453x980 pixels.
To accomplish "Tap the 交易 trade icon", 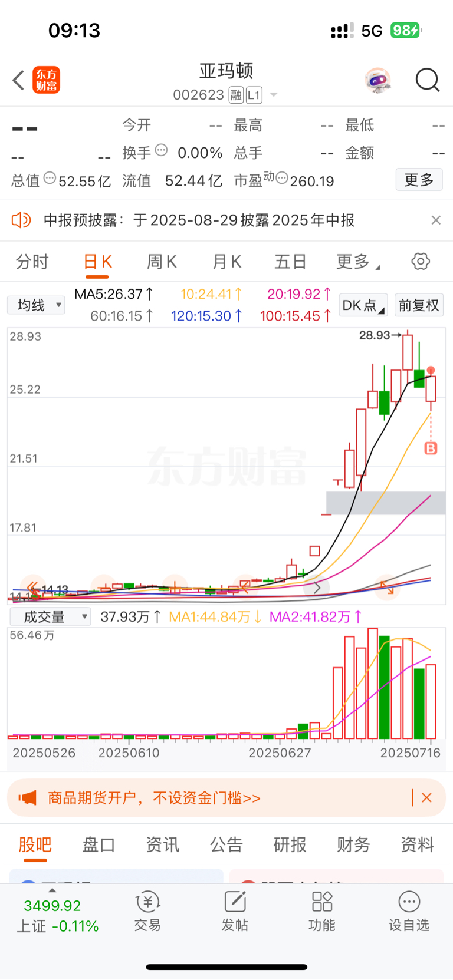I will pos(147,911).
